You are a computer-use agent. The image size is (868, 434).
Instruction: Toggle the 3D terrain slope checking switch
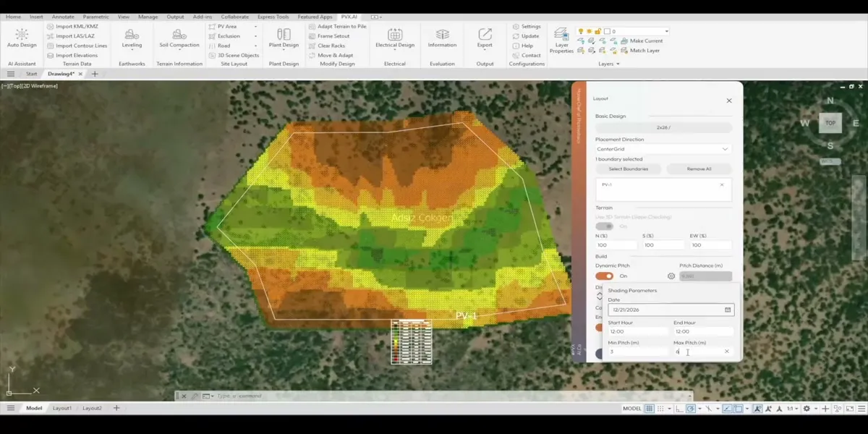click(604, 226)
